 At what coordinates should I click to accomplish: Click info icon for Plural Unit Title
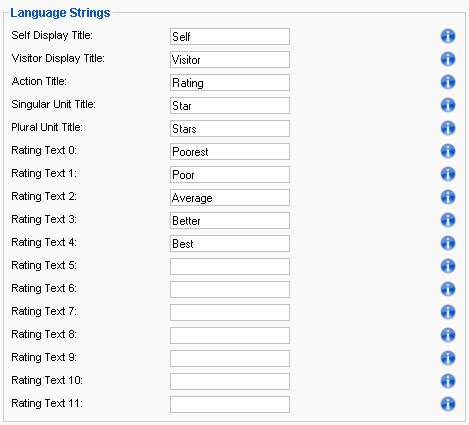point(448,128)
